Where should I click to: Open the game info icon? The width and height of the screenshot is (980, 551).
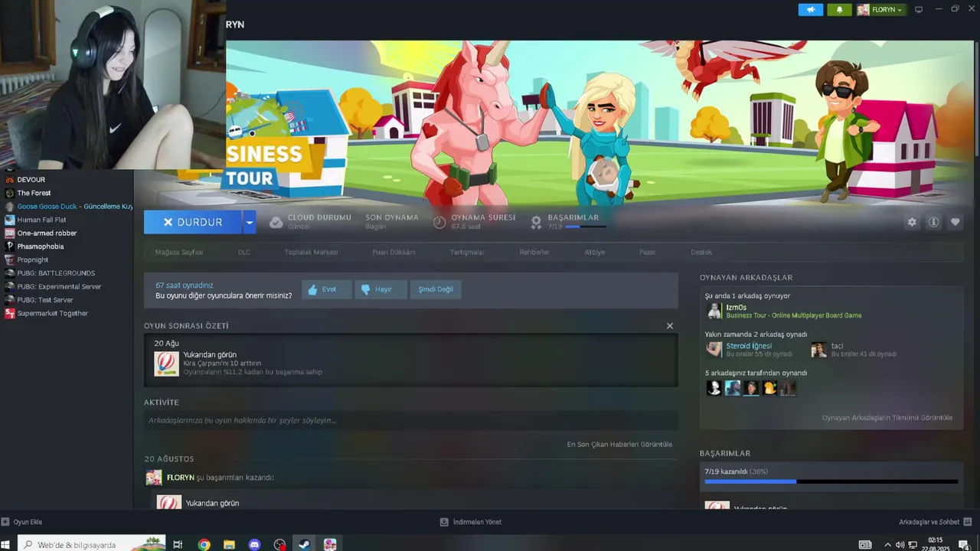[933, 222]
